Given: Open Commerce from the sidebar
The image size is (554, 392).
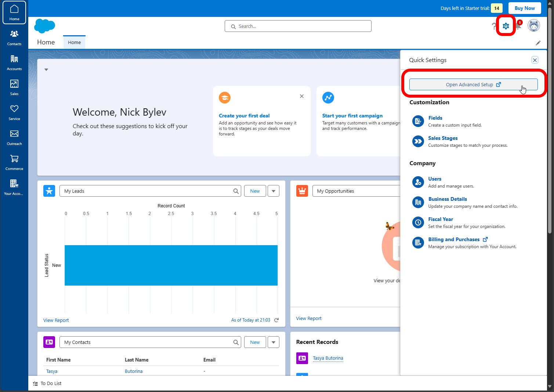Looking at the screenshot, I should (14, 163).
